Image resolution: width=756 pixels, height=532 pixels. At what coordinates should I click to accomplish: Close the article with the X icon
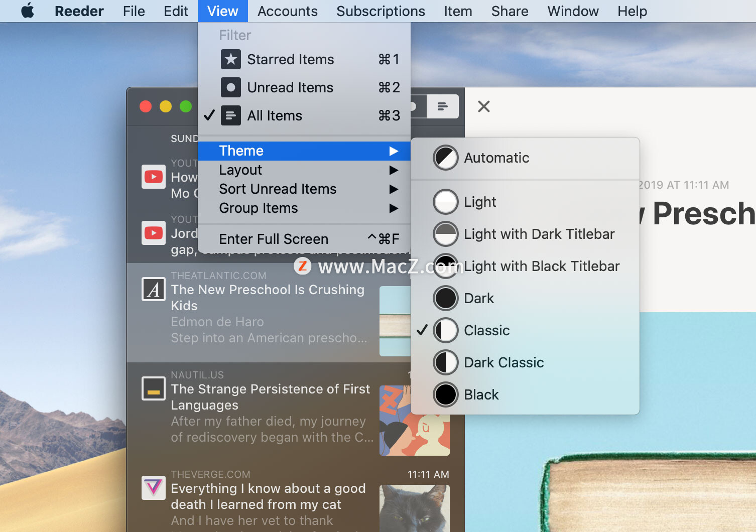click(x=484, y=106)
